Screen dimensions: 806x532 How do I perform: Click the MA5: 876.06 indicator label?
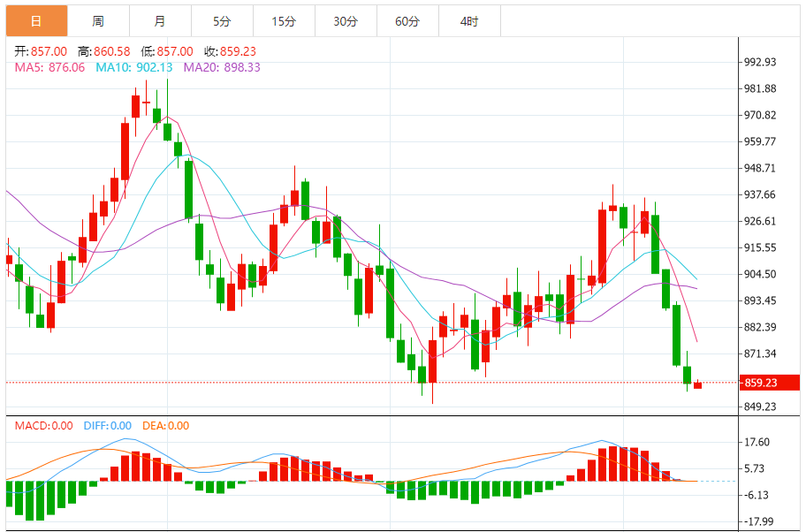tap(49, 68)
